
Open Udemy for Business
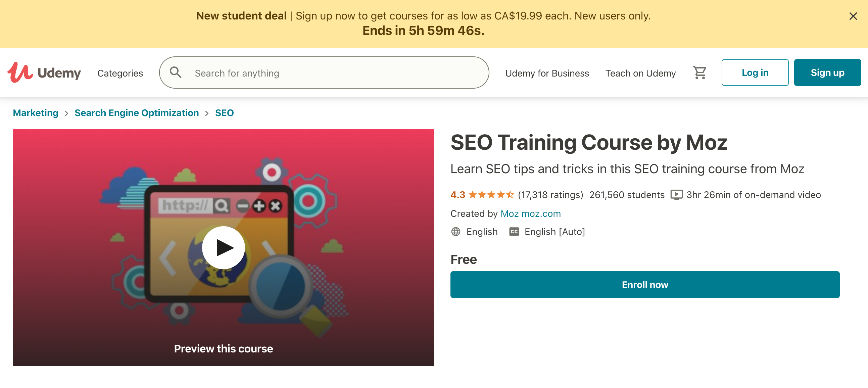tap(547, 73)
